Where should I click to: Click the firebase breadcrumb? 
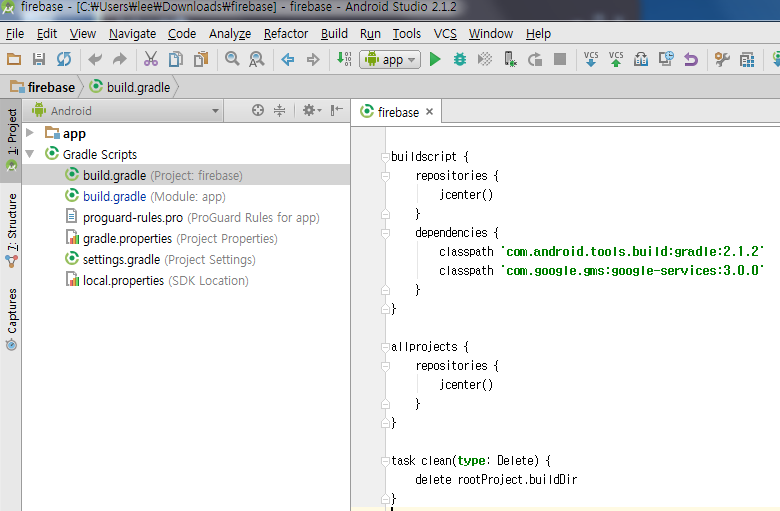[x=43, y=87]
